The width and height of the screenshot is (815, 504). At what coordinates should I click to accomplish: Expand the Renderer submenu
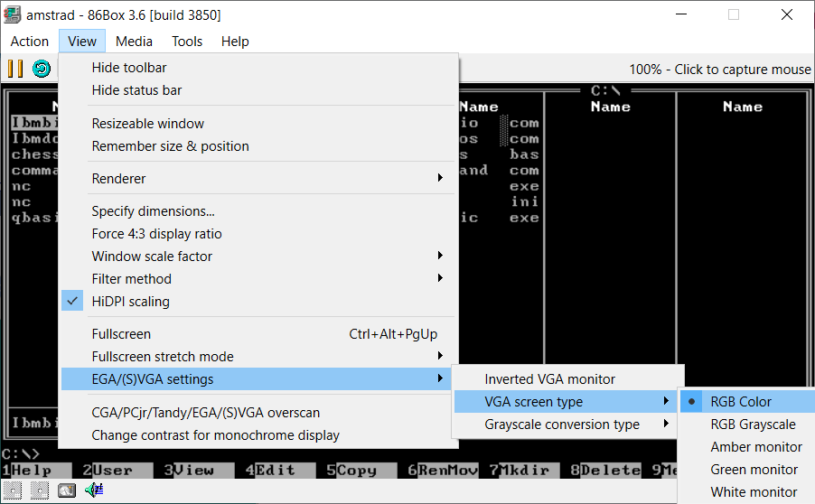pyautogui.click(x=258, y=179)
